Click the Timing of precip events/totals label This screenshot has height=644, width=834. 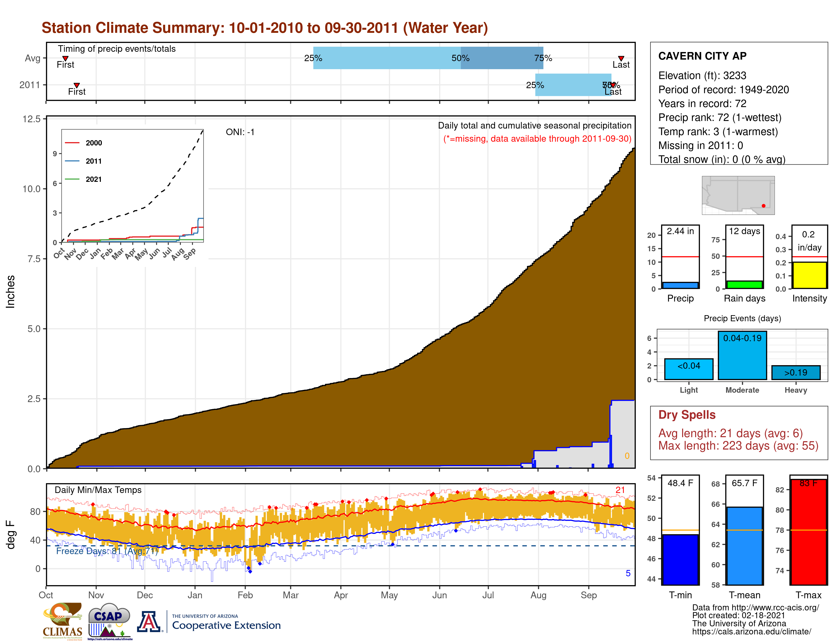pyautogui.click(x=117, y=49)
